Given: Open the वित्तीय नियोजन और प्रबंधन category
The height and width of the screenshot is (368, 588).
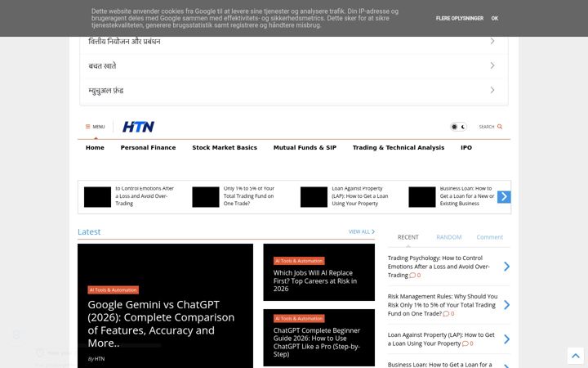Looking at the screenshot, I should point(124,41).
